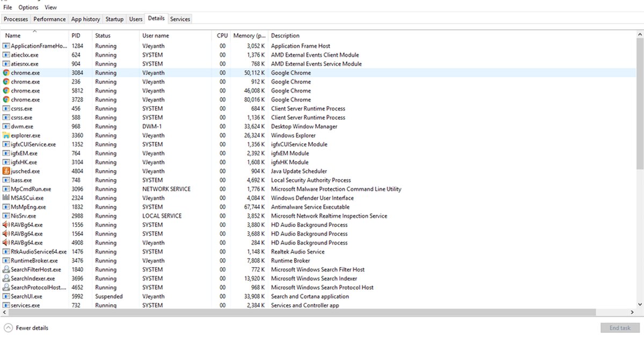Click the Windows Explorer folder icon on explorer.exe
The image size is (644, 337).
point(5,135)
